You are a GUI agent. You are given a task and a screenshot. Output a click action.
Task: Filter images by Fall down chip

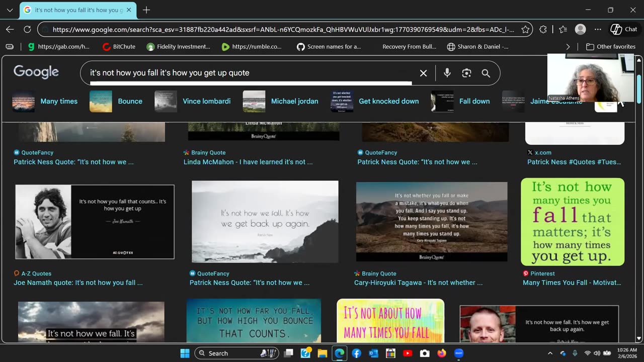(460, 101)
